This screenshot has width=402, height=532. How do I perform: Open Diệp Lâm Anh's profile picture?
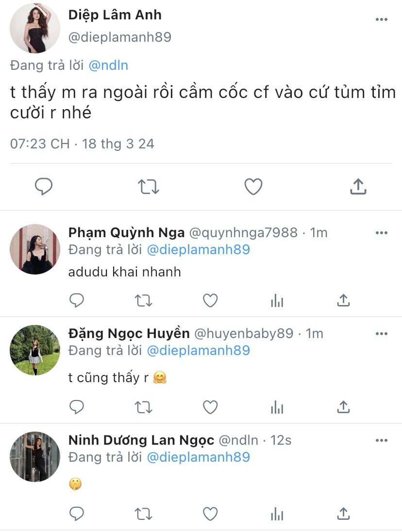[x=35, y=28]
